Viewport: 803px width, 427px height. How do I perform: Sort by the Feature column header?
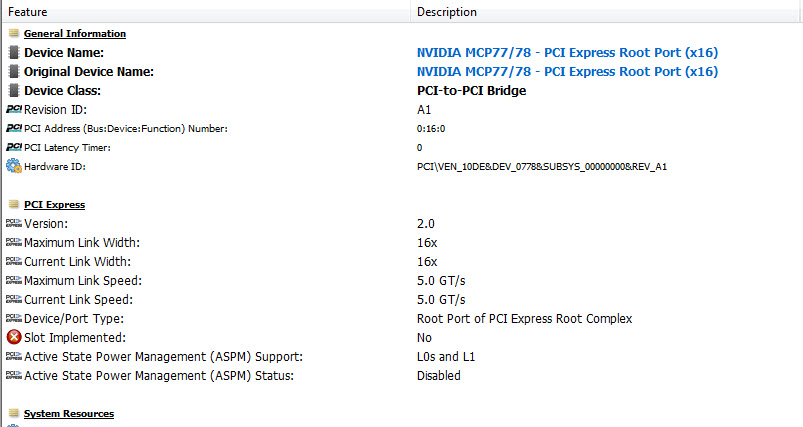click(206, 11)
